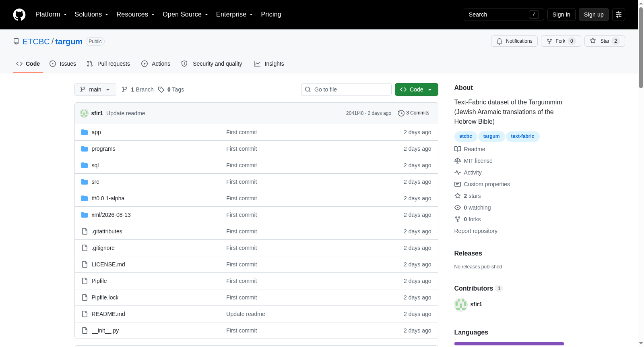Expand the Open Source menu
Screen dimensions: 644x347
(x=186, y=15)
